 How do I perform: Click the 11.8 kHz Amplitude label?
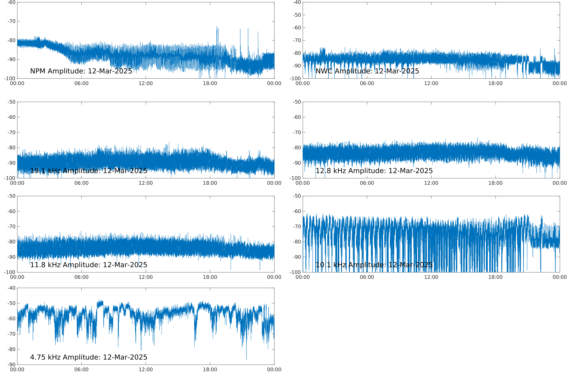point(89,265)
